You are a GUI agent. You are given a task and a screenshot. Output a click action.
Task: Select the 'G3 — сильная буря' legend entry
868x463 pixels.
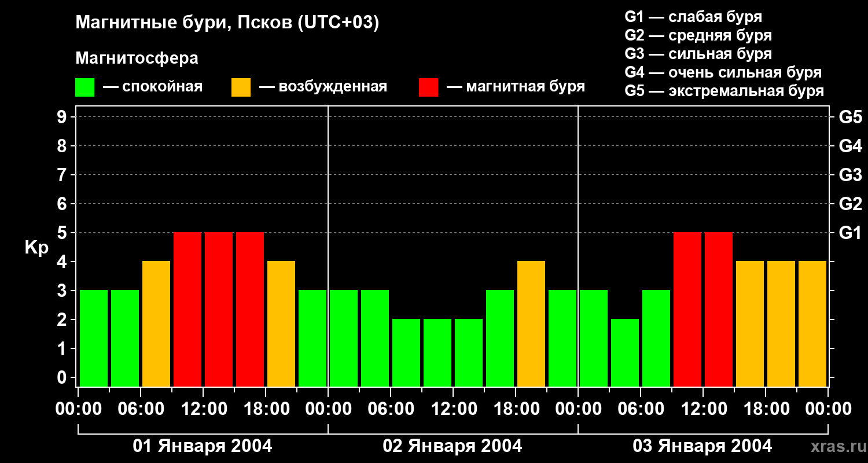pyautogui.click(x=698, y=54)
